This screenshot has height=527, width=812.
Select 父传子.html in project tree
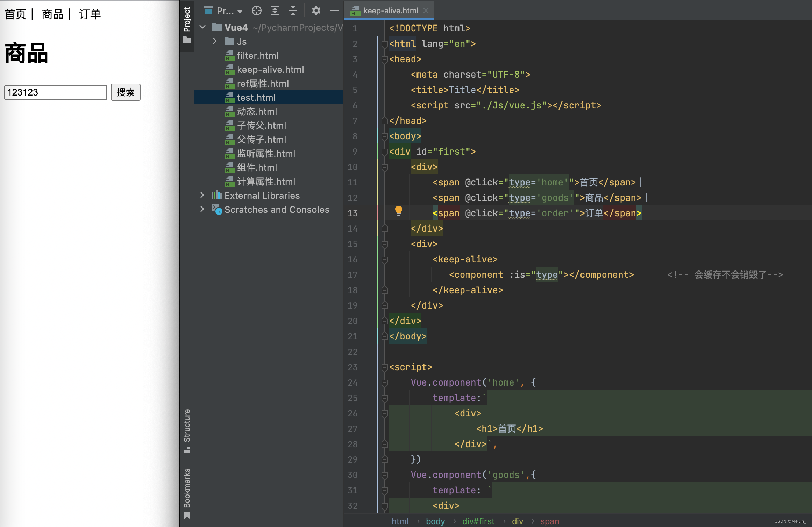point(262,140)
